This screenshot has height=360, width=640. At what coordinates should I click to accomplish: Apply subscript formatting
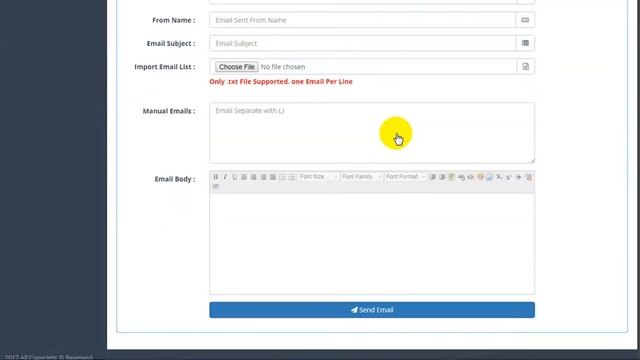click(499, 177)
